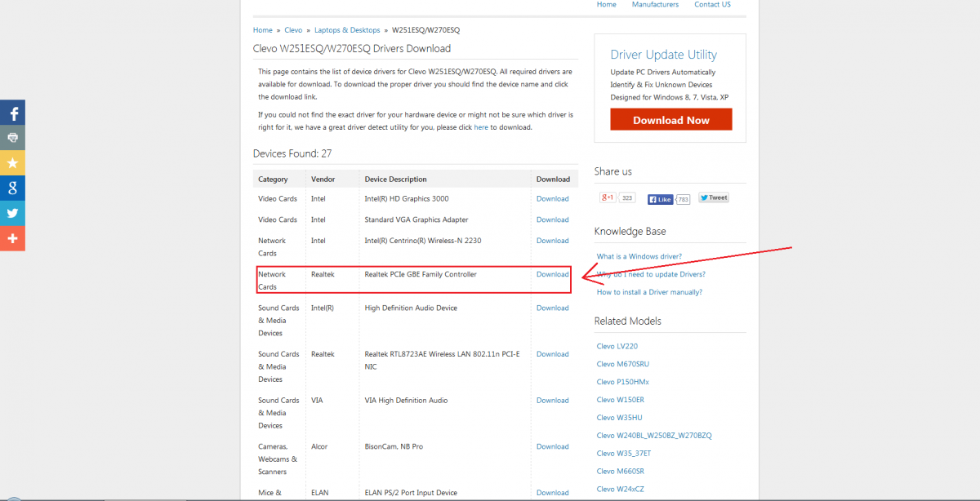Download Intel High Definition Audio Device driver
The height and width of the screenshot is (501, 980).
552,308
